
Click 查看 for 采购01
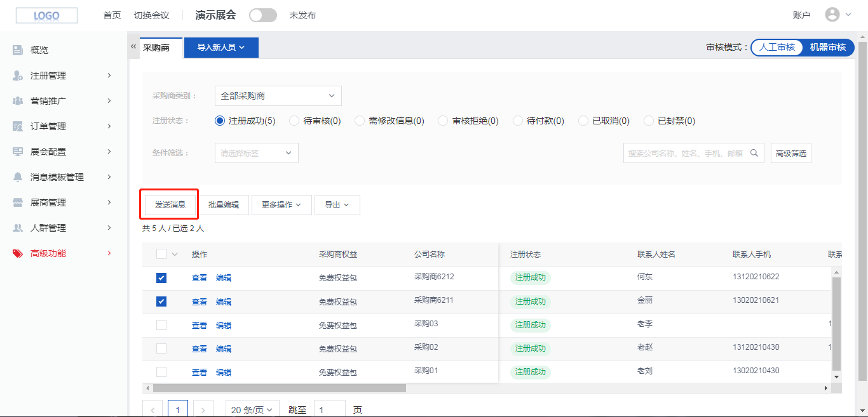(x=200, y=373)
